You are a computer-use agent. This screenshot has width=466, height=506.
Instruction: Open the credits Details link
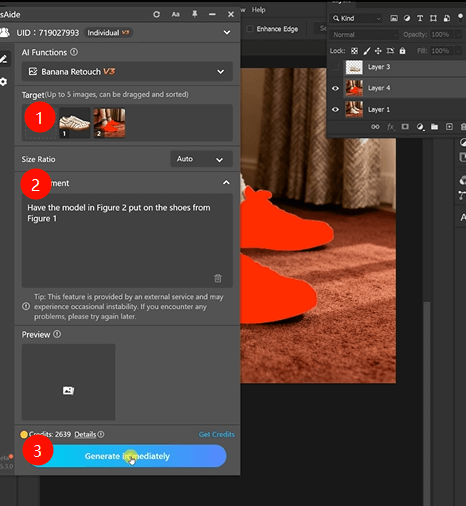85,434
